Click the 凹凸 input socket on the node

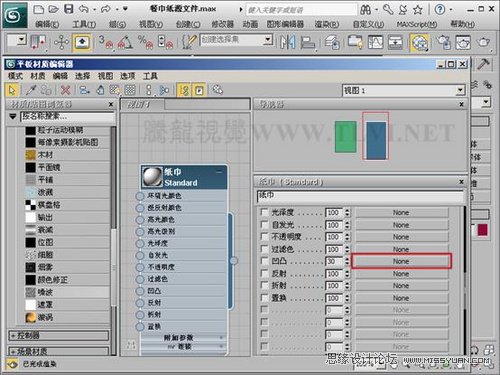140,291
